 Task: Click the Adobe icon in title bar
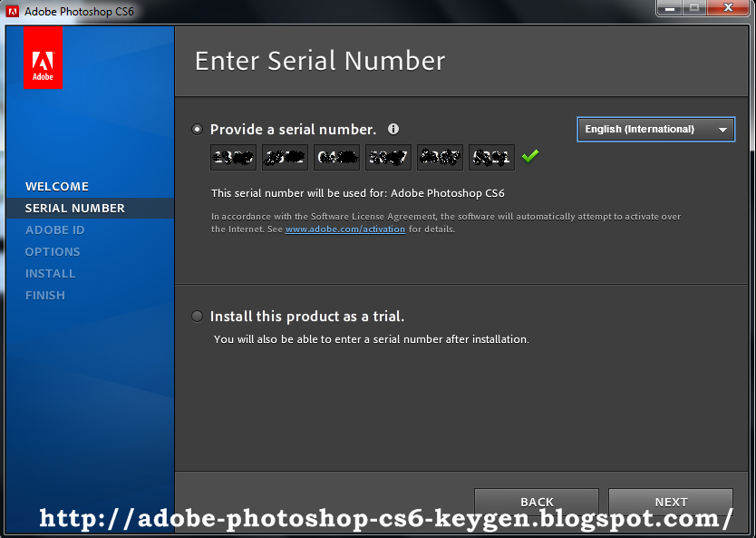12,11
